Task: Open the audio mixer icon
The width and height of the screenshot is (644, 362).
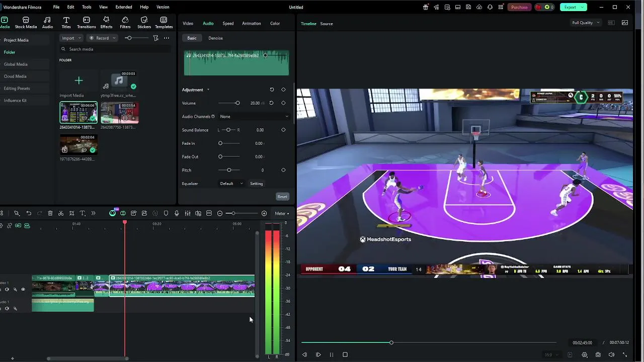Action: point(187,213)
